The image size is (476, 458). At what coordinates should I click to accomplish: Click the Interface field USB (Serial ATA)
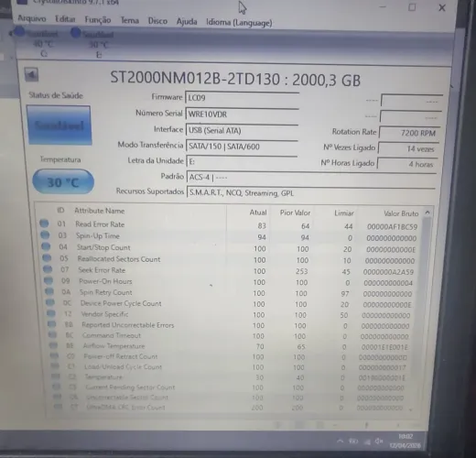[242, 131]
